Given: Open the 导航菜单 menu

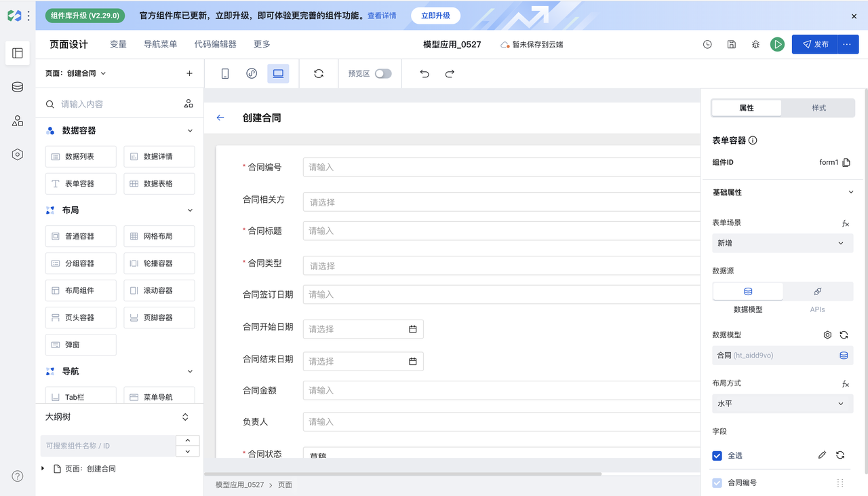Looking at the screenshot, I should coord(160,44).
